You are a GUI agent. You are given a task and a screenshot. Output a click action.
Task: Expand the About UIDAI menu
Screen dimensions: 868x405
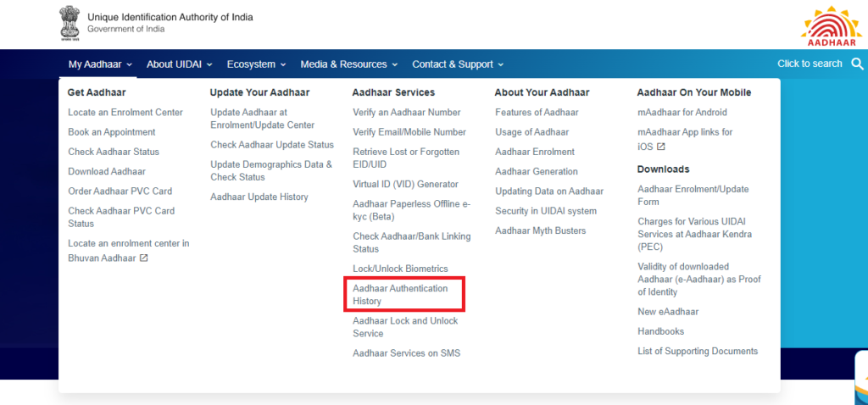[180, 64]
